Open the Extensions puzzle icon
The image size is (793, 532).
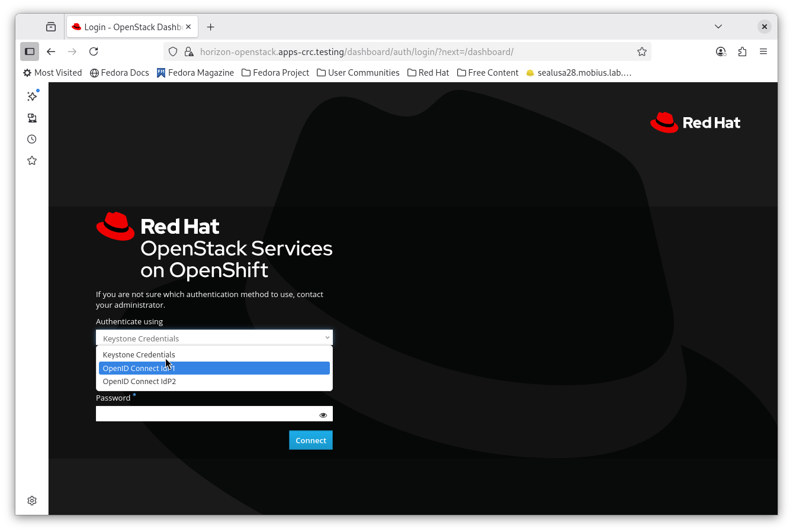[742, 51]
